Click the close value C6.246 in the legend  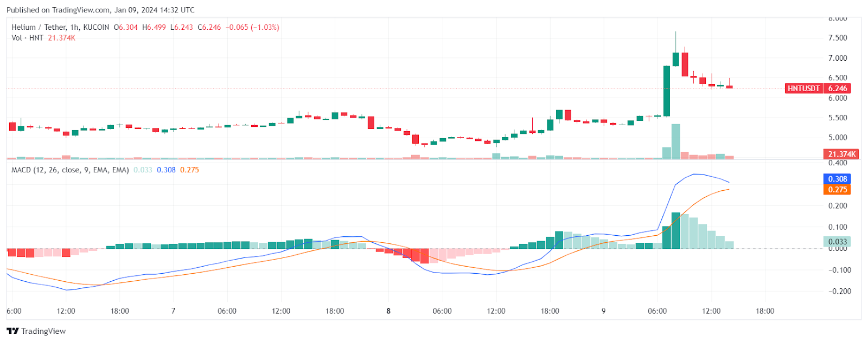coord(209,27)
